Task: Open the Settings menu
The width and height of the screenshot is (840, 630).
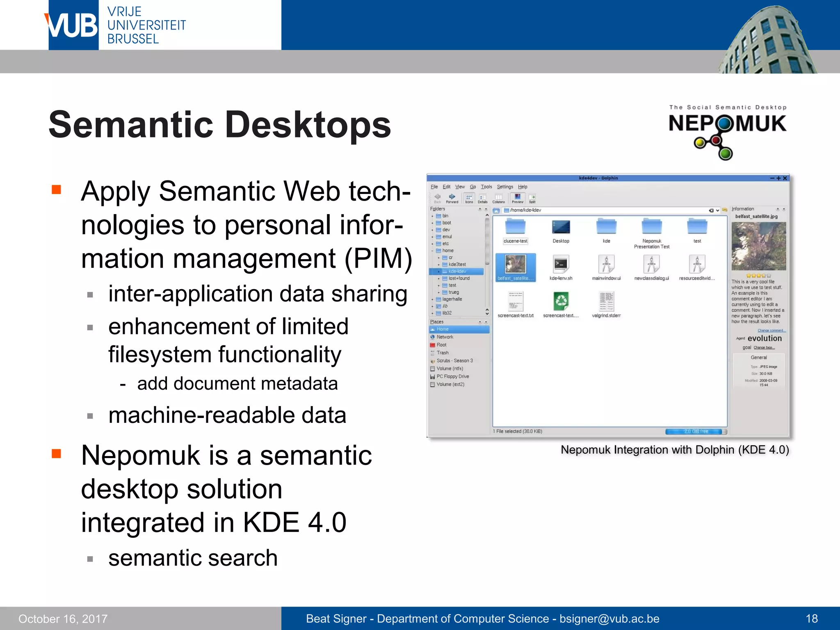Action: (505, 187)
